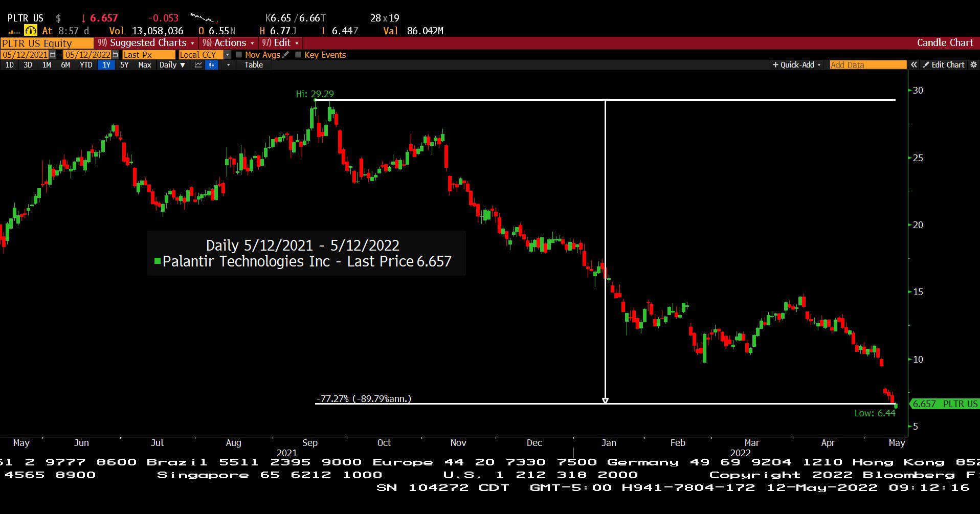Expand the Edit dropdown menu
This screenshot has width=980, height=514.
pos(280,43)
